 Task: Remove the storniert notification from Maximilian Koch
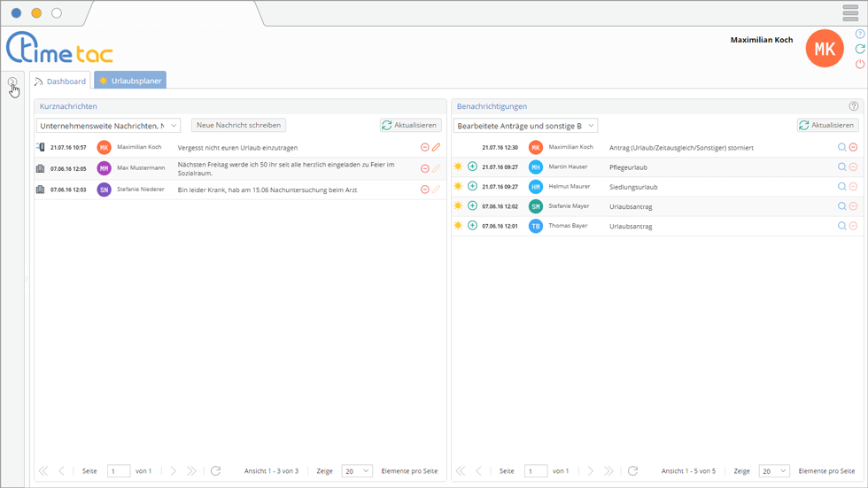pyautogui.click(x=853, y=147)
